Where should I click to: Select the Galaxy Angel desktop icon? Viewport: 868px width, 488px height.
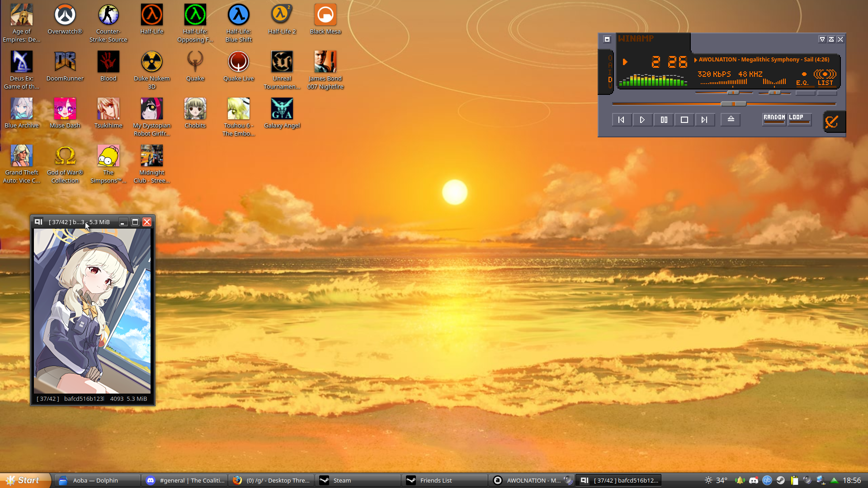(282, 113)
